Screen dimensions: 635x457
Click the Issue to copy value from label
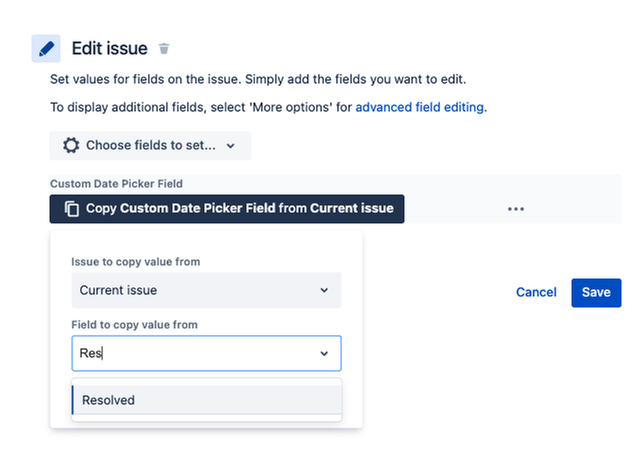click(136, 262)
